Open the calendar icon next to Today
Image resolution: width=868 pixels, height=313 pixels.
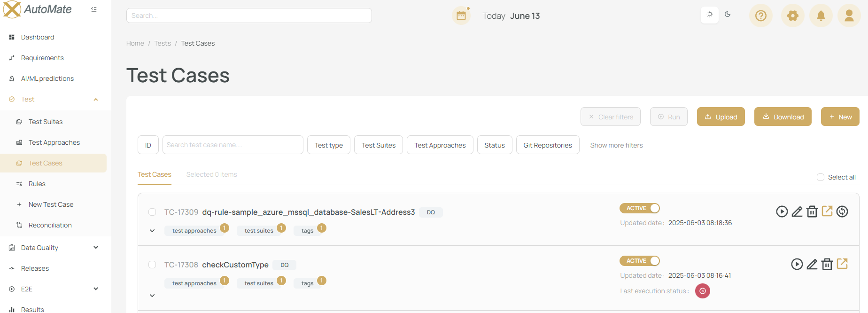click(461, 16)
